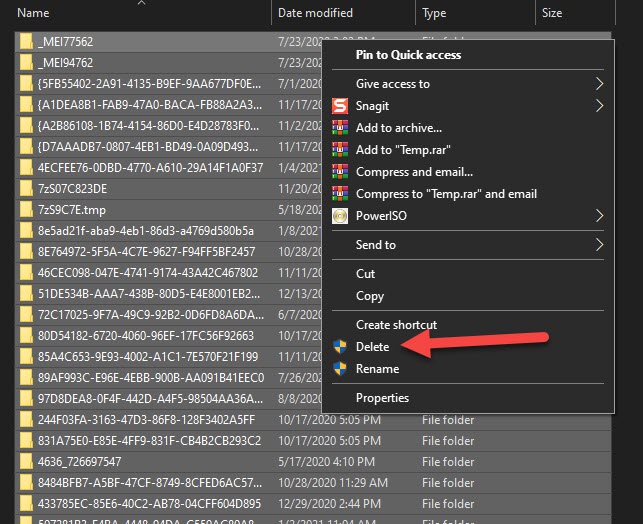Sort by the Date modified column header
Image resolution: width=643 pixels, height=524 pixels.
pyautogui.click(x=315, y=13)
